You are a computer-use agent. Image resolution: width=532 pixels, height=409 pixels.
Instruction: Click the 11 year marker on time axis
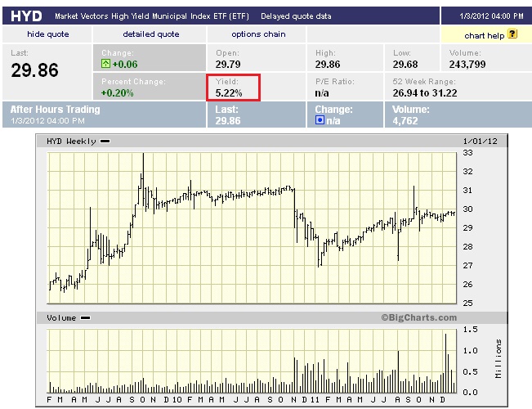tap(315, 400)
